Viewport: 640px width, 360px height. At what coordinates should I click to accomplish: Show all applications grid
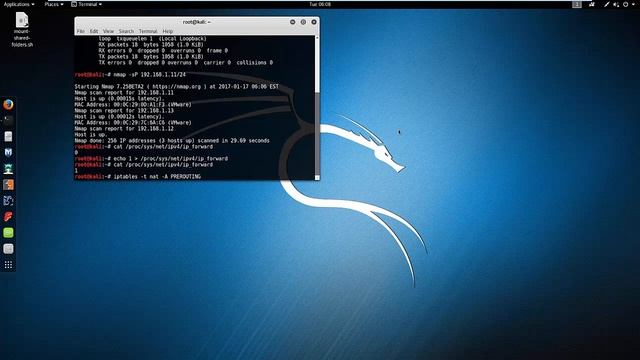[x=8, y=265]
